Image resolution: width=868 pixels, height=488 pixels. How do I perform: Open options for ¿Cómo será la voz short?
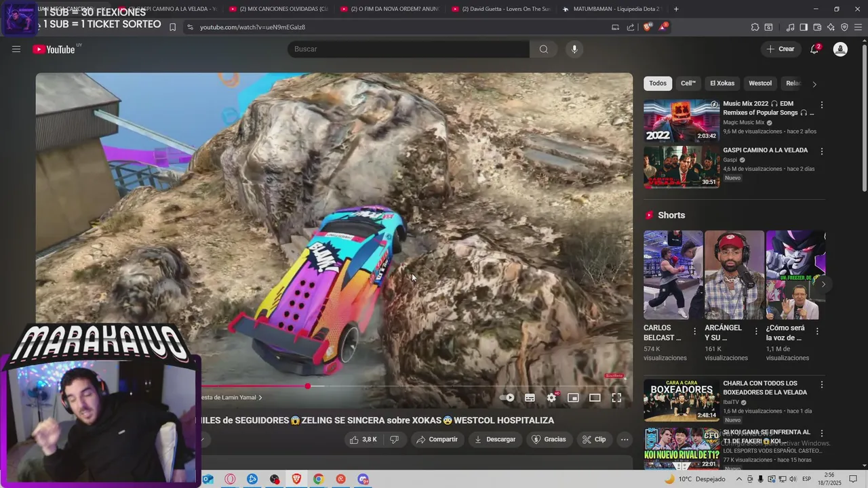click(x=817, y=331)
